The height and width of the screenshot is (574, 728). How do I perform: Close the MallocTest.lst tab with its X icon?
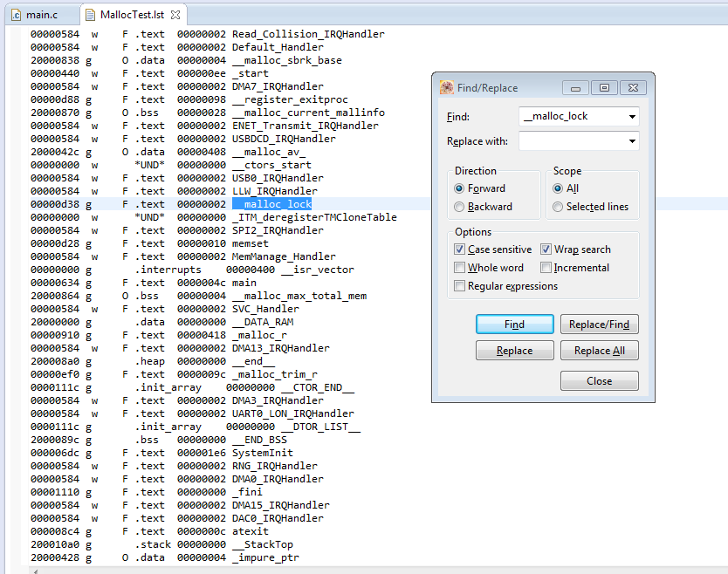coord(175,15)
